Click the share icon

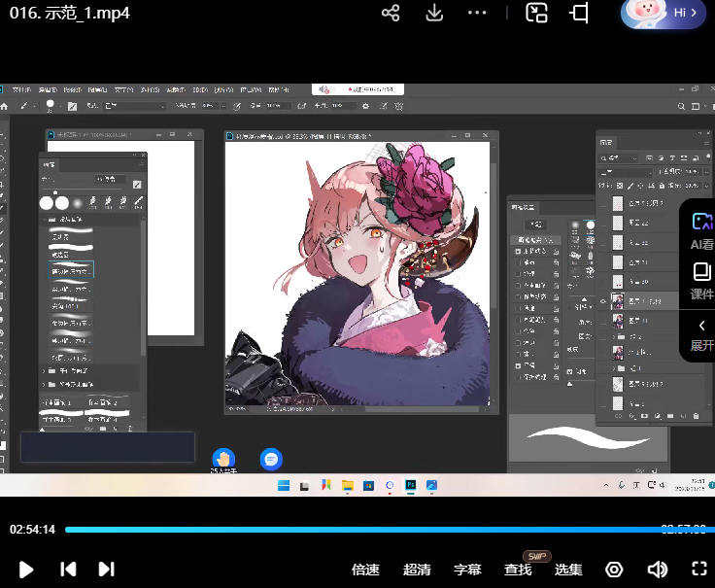[391, 13]
